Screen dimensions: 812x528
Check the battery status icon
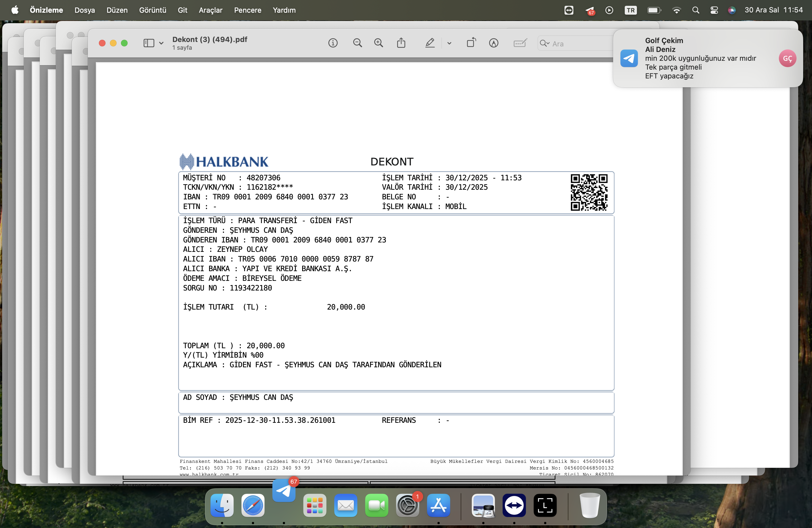pyautogui.click(x=654, y=10)
